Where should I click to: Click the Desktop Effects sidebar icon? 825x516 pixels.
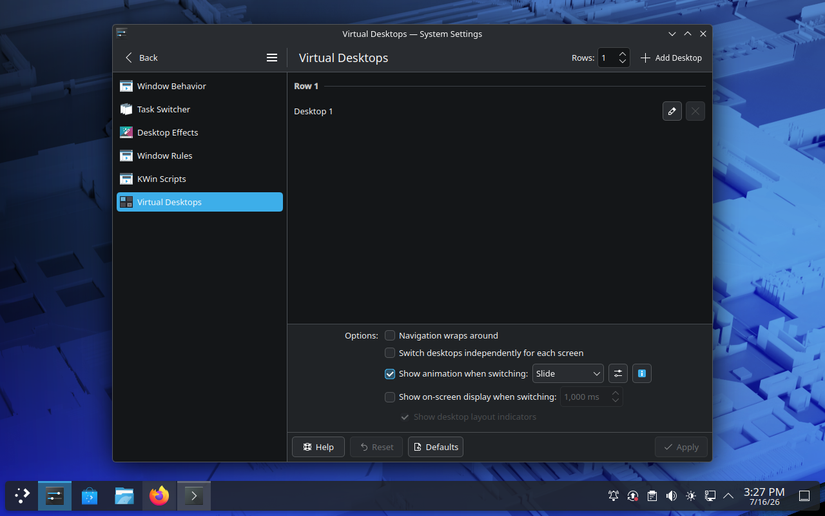click(x=126, y=133)
